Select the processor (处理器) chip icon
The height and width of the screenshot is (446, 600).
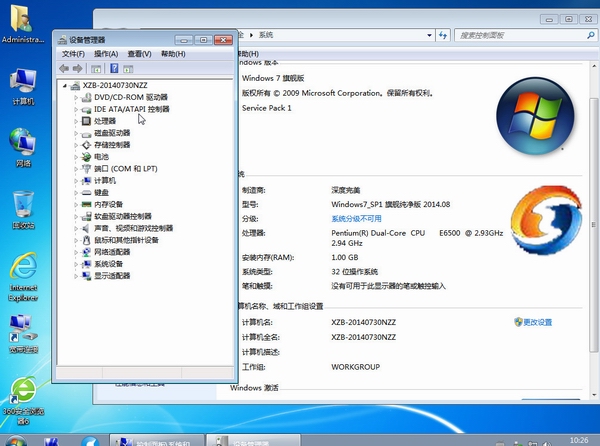click(86, 121)
